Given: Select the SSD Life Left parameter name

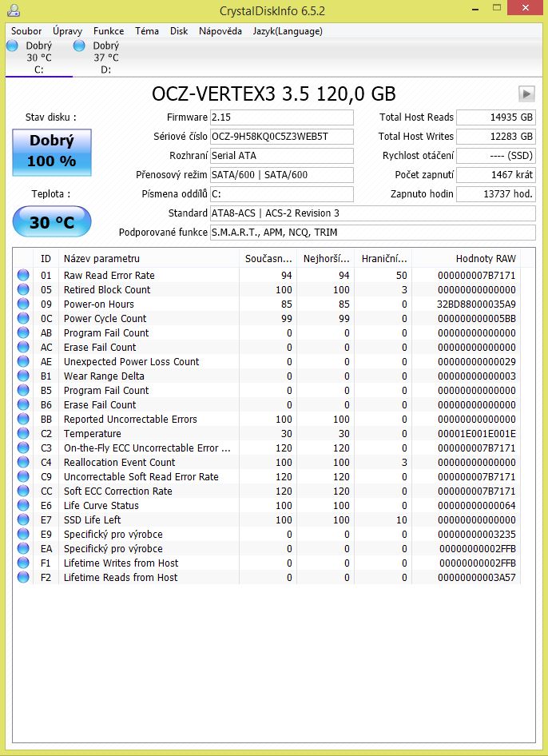Looking at the screenshot, I should tap(92, 519).
